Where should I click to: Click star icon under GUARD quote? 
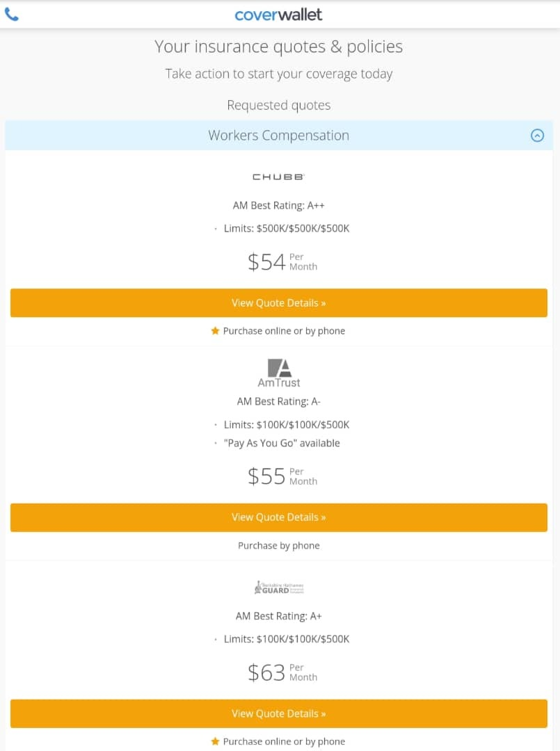215,741
